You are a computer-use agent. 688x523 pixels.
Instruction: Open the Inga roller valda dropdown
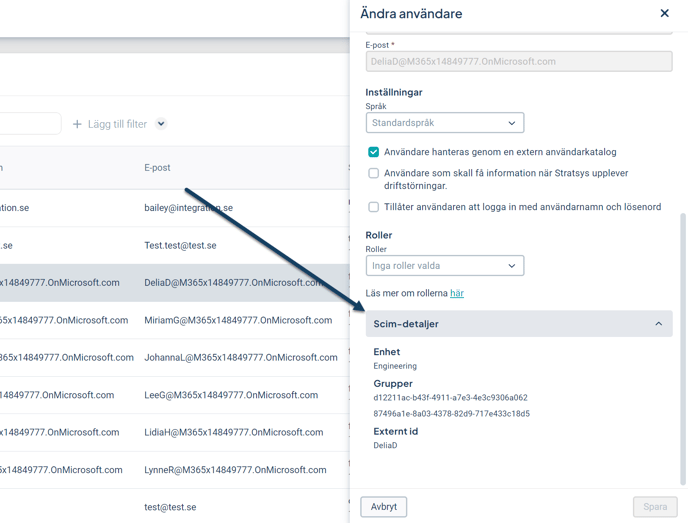444,266
